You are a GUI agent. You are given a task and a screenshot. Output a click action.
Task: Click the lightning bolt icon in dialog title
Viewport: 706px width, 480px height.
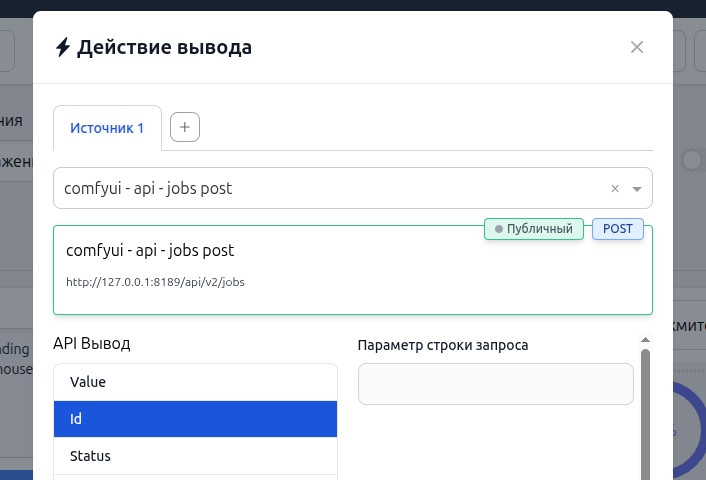point(63,47)
